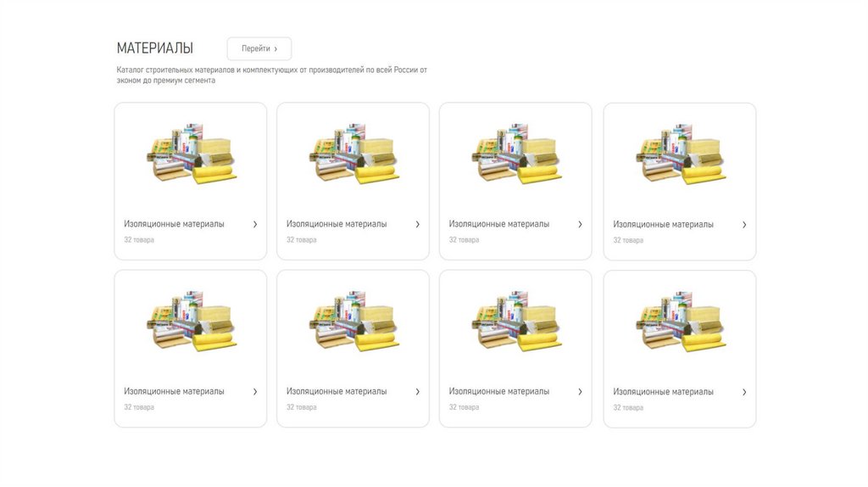This screenshot has height=487, width=868.
Task: Click product image in bottom-row third card
Action: (x=516, y=322)
